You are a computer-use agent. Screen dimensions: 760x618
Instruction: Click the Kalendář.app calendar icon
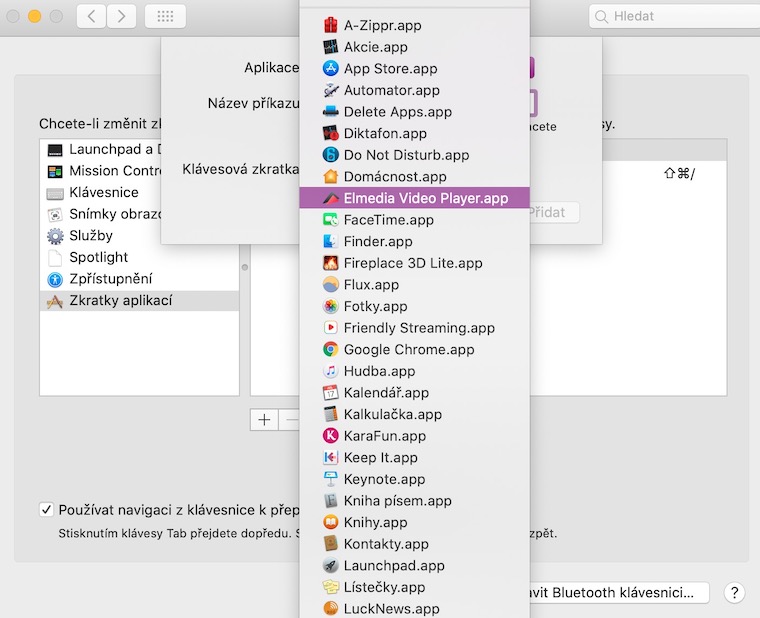pyautogui.click(x=331, y=393)
